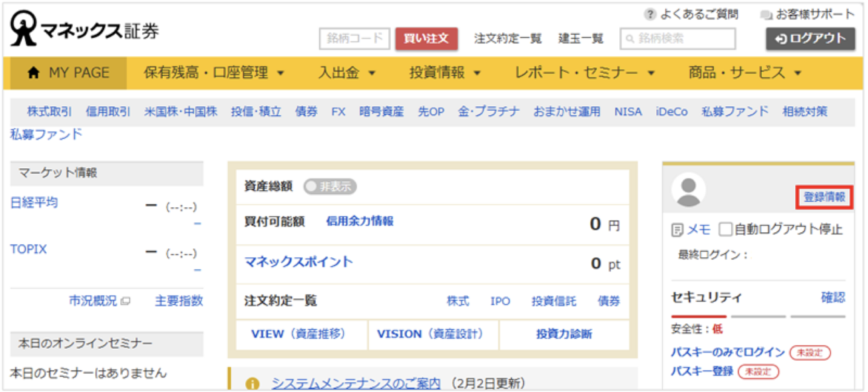Click the 登録情報 link
Screen dimensions: 868x392
(824, 197)
